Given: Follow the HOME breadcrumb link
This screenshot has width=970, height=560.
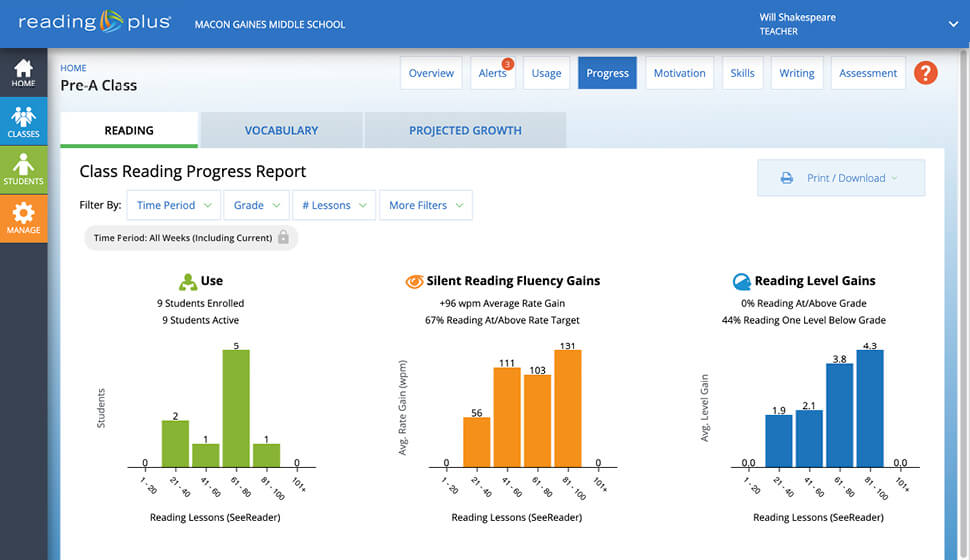Looking at the screenshot, I should [x=73, y=68].
